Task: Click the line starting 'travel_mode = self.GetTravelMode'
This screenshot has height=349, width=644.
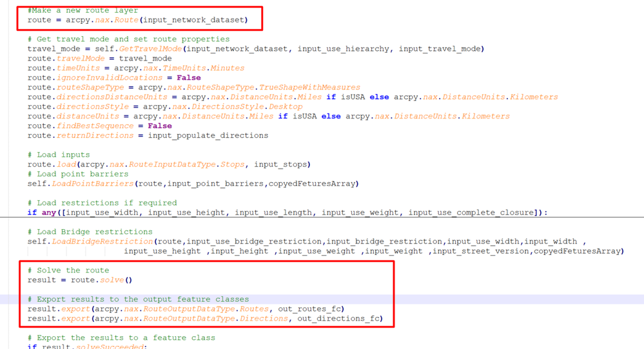Action: click(256, 49)
